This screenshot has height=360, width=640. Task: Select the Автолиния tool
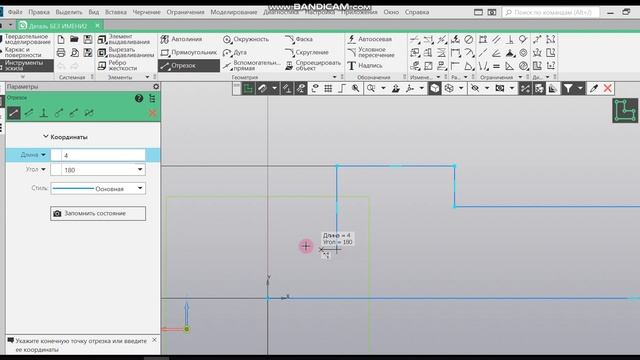click(181, 39)
